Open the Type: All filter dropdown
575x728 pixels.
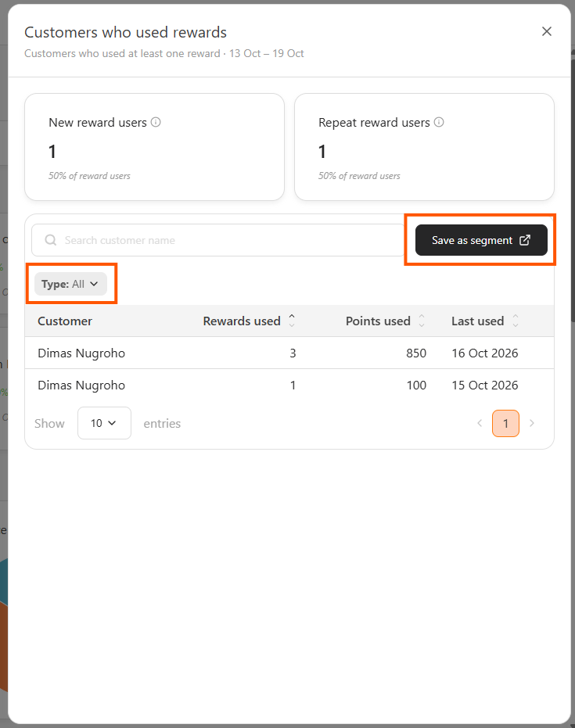pos(70,284)
